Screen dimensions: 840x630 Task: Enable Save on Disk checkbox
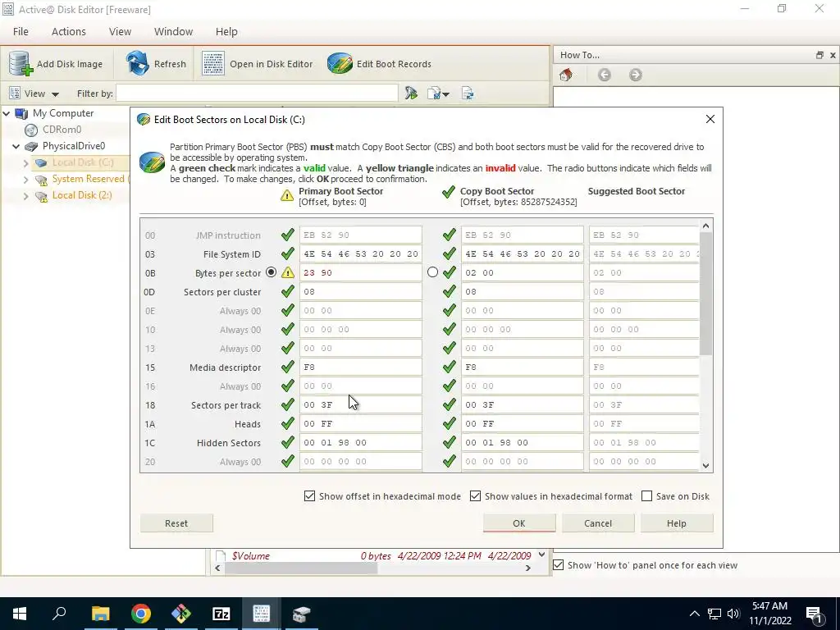click(646, 496)
